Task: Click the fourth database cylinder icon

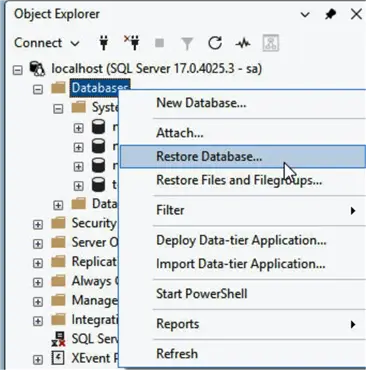Action: tap(98, 185)
